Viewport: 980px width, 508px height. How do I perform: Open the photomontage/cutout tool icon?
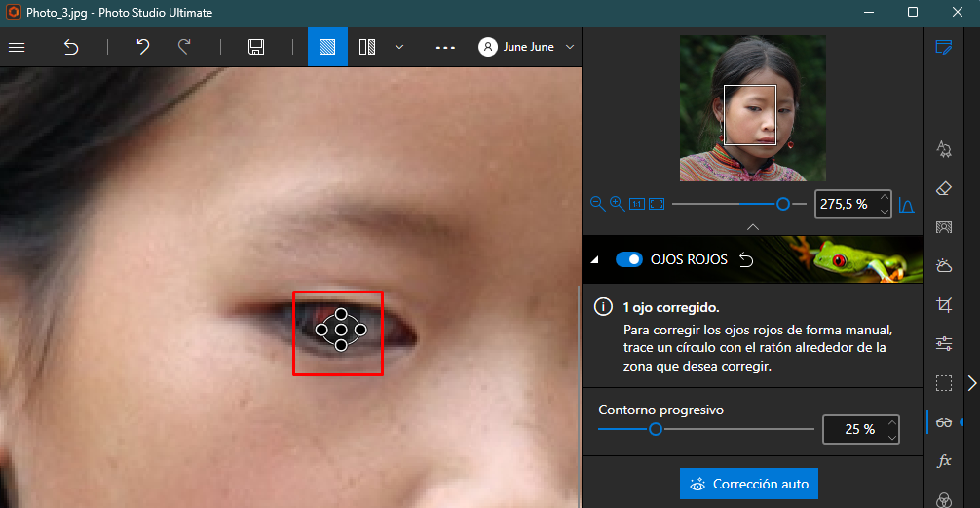(x=944, y=227)
